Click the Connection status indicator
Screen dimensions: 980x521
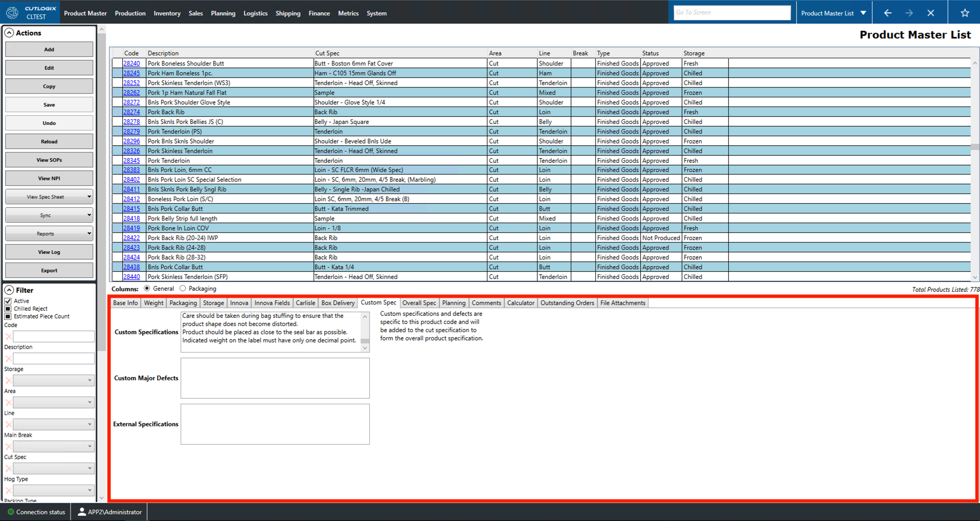[10, 512]
